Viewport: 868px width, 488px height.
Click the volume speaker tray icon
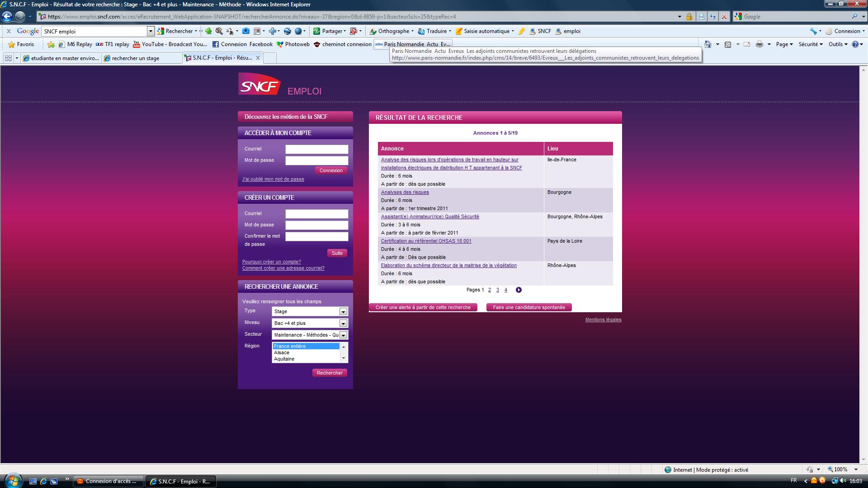coord(843,481)
